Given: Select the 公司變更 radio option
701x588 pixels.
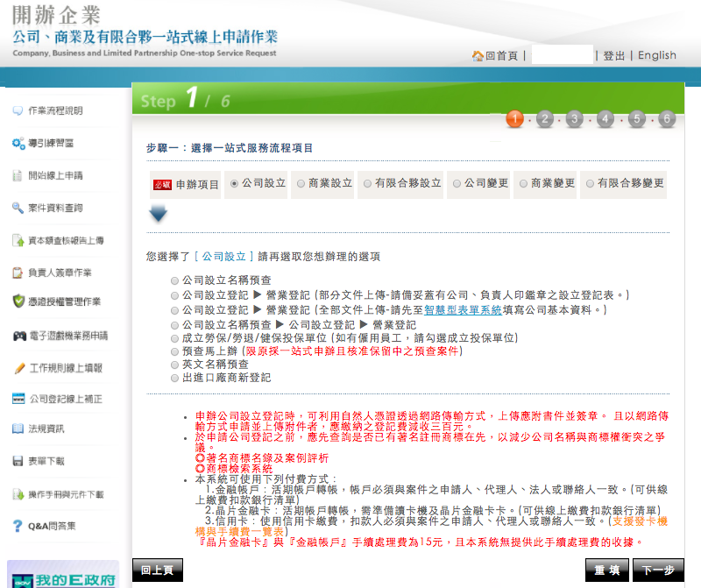Looking at the screenshot, I should click(x=455, y=184).
